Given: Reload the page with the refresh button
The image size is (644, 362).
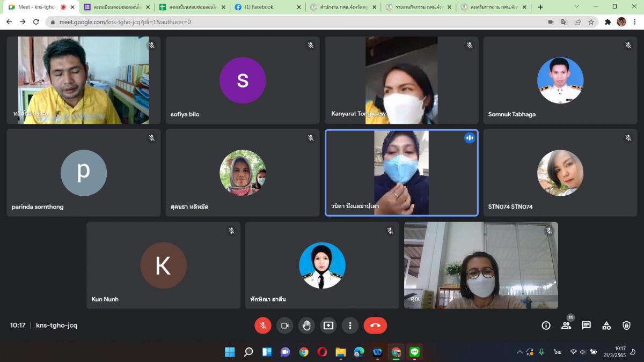Looking at the screenshot, I should pos(36,22).
